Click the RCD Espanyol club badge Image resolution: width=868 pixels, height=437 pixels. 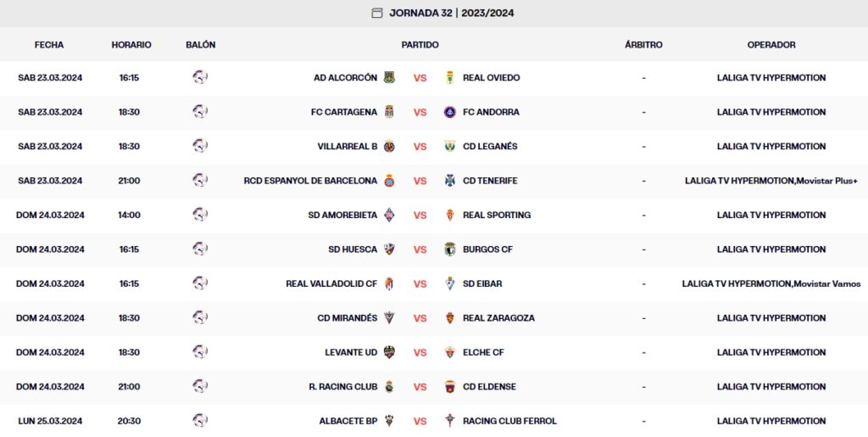click(389, 181)
